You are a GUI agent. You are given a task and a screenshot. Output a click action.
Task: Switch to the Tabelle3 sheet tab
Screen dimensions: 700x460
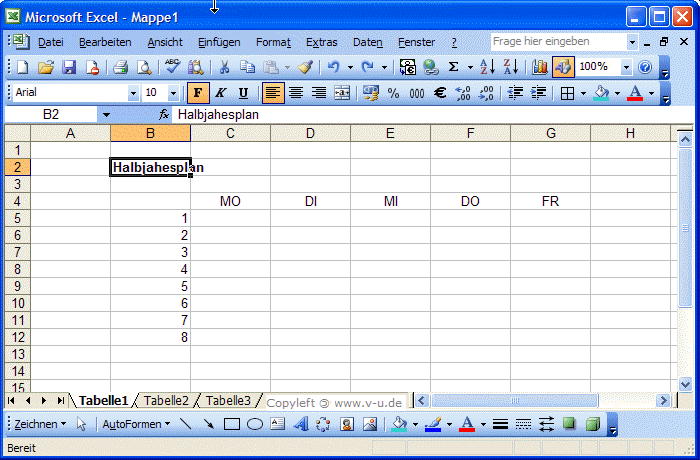point(228,401)
